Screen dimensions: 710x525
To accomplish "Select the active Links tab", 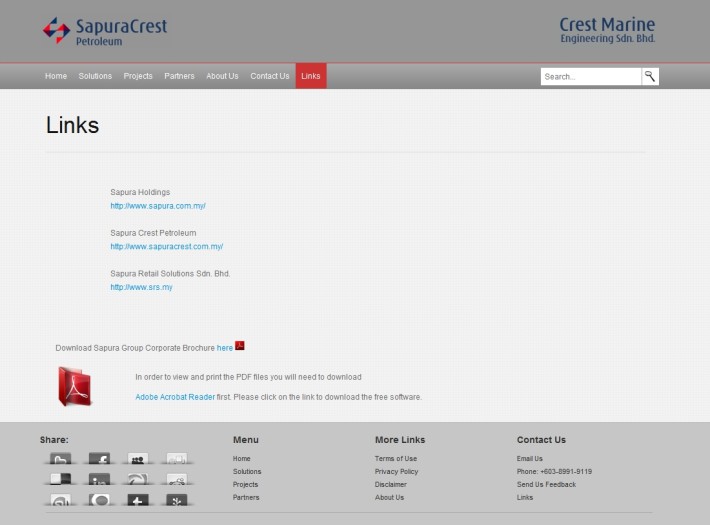I will point(311,76).
